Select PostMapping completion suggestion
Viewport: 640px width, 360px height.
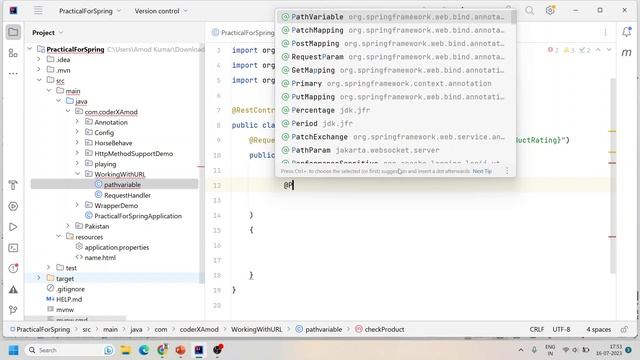pyautogui.click(x=393, y=44)
